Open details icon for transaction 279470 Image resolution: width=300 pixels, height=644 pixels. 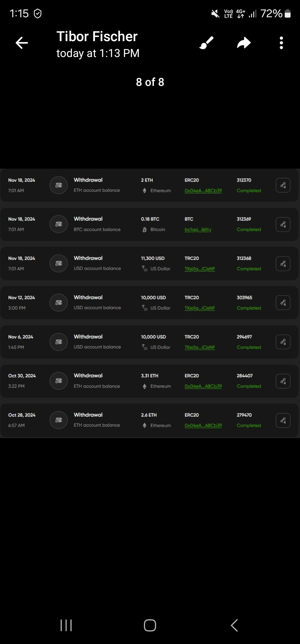pyautogui.click(x=283, y=420)
